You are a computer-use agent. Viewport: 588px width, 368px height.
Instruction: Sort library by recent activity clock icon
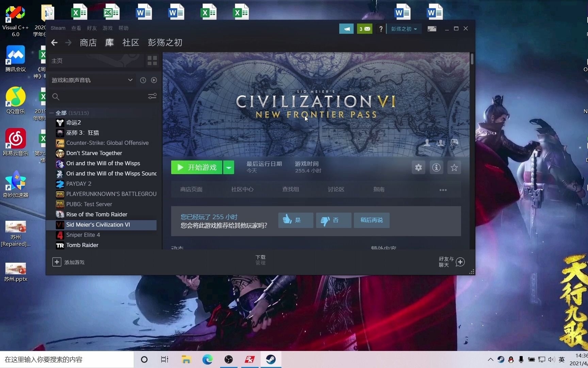[x=143, y=80]
